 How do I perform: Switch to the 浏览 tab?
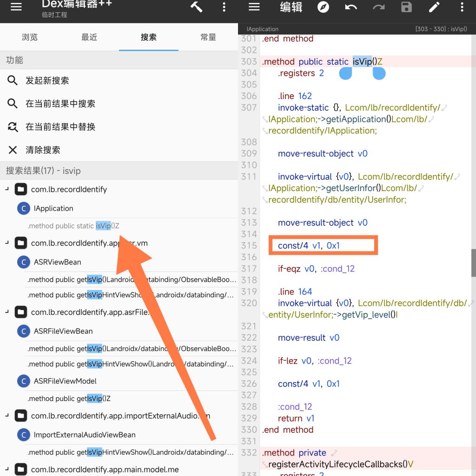pos(30,38)
